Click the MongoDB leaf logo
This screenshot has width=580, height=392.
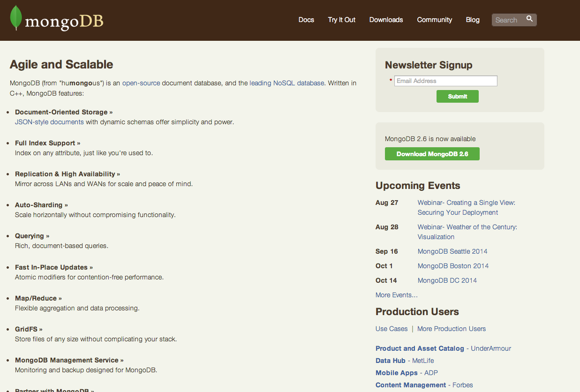(16, 19)
